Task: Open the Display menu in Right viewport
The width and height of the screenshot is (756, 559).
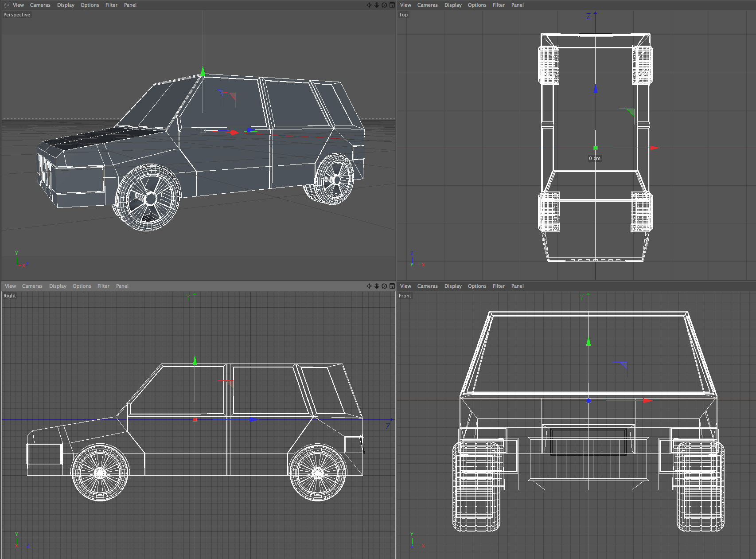Action: [x=58, y=286]
